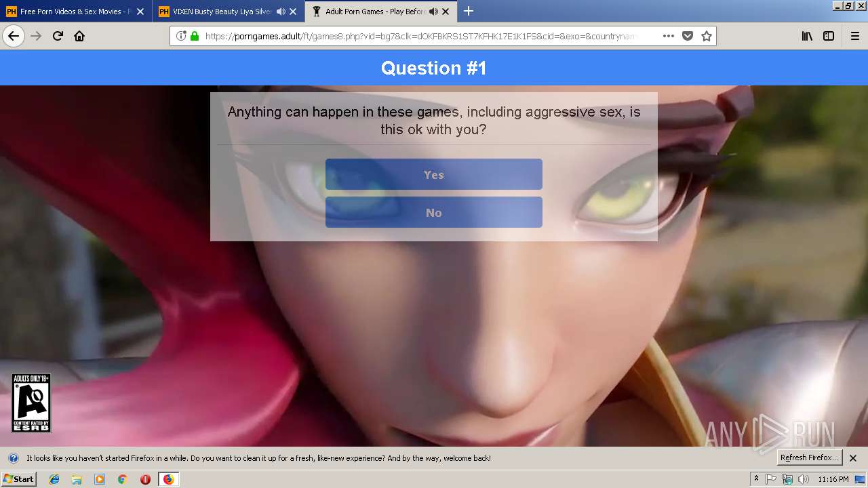The image size is (868, 488).
Task: Open Windows Explorer folder icon in taskbar
Action: pos(77,479)
